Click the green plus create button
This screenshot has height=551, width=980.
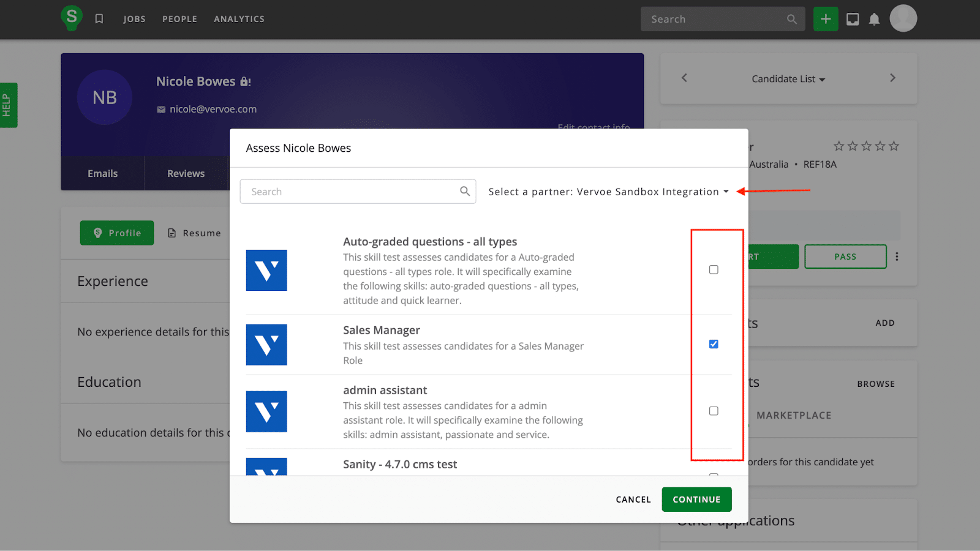(825, 18)
